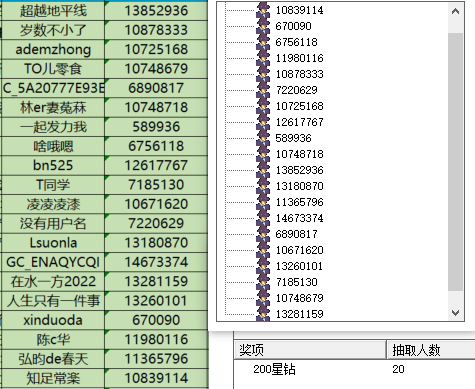Click the wizard icon beside 13180870
The height and width of the screenshot is (389, 475).
coord(263,186)
